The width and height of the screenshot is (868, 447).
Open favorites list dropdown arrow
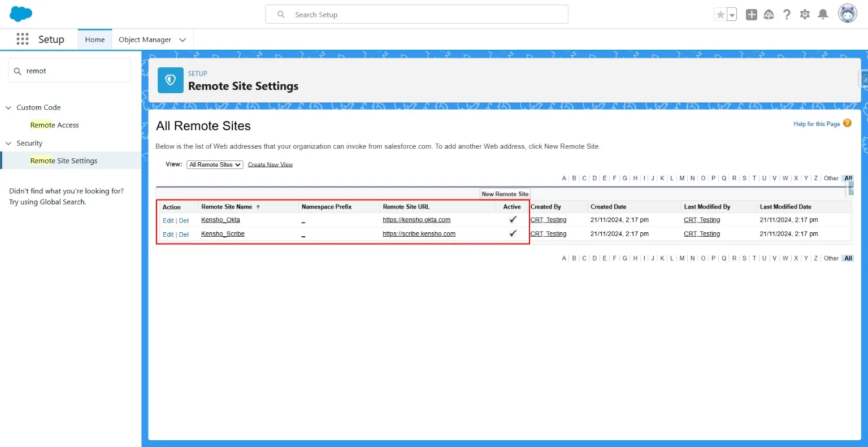point(732,15)
